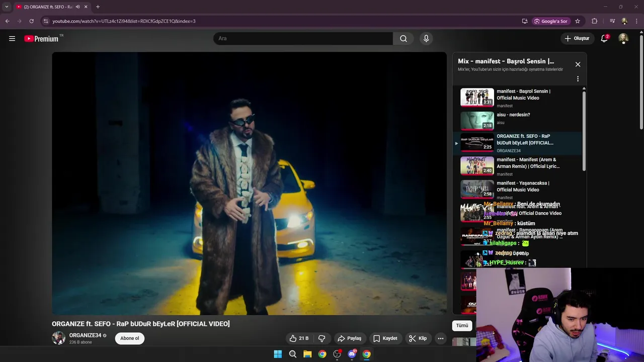Open a new browser tab
The width and height of the screenshot is (644, 362).
coord(98,7)
